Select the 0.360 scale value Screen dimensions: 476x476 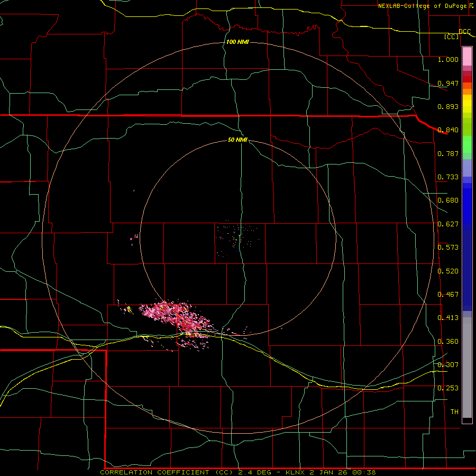(448, 342)
